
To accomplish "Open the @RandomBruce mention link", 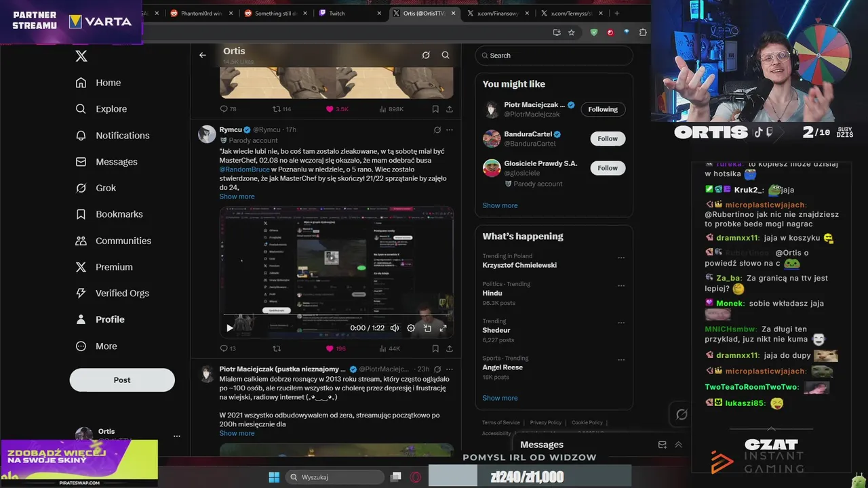I will 244,169.
